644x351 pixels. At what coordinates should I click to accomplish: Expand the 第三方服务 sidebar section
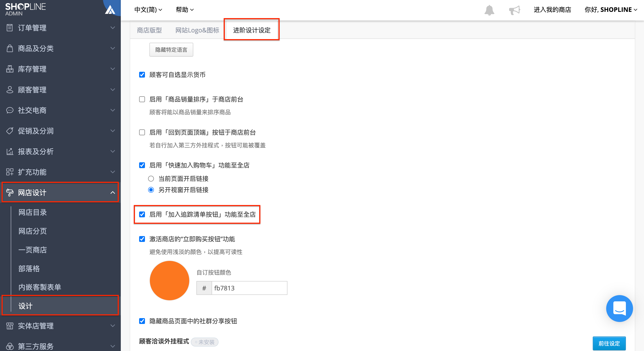tap(60, 346)
